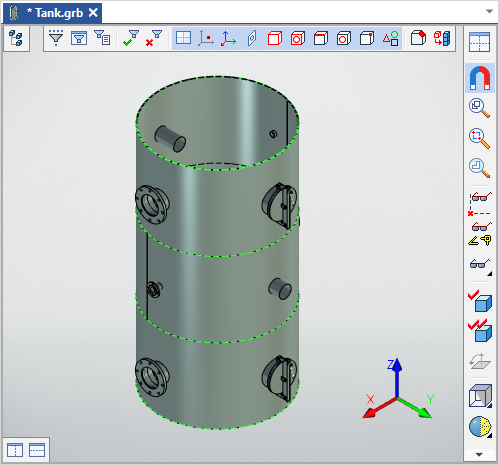Screen dimensions: 499x465
Task: Toggle shapes construction elements filter
Action: 390,38
